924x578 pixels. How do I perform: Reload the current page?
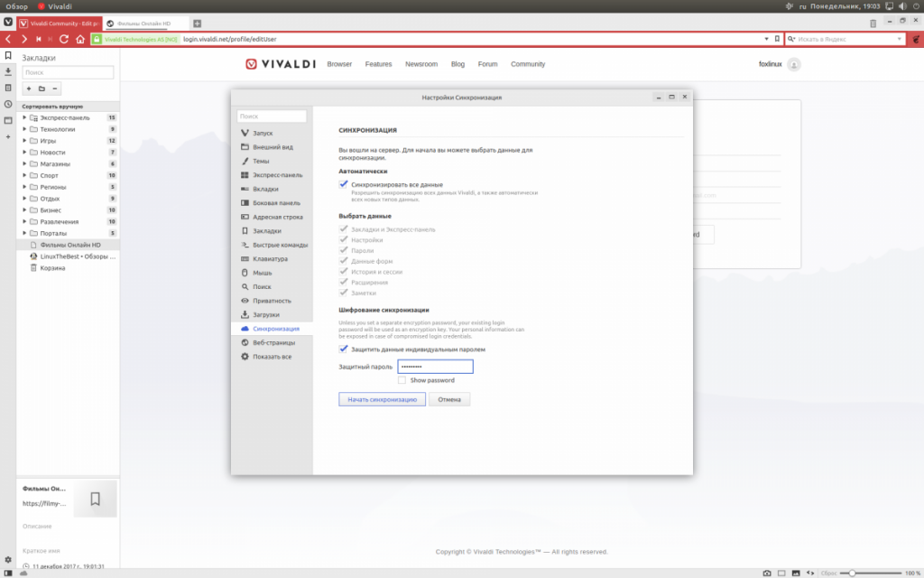pyautogui.click(x=64, y=39)
